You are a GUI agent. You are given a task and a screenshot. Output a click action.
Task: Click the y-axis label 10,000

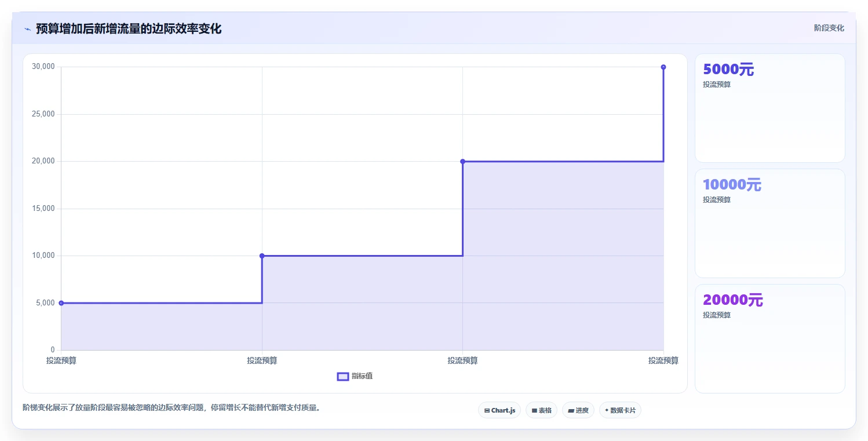click(43, 256)
